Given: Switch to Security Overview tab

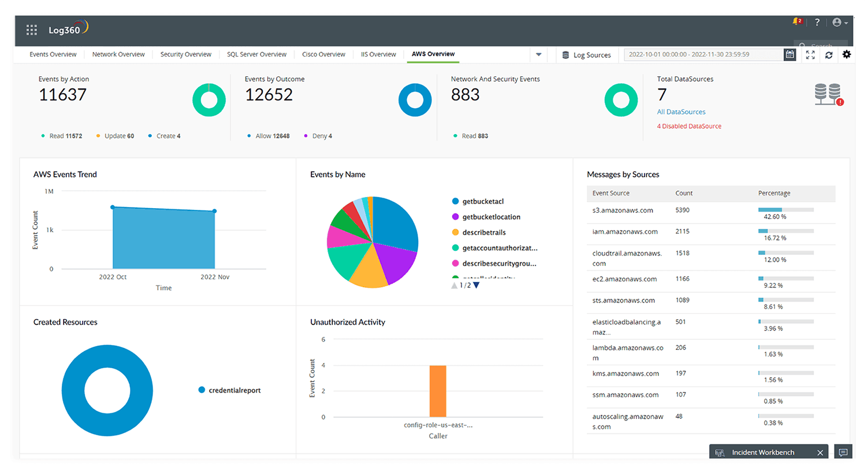Looking at the screenshot, I should [x=185, y=54].
